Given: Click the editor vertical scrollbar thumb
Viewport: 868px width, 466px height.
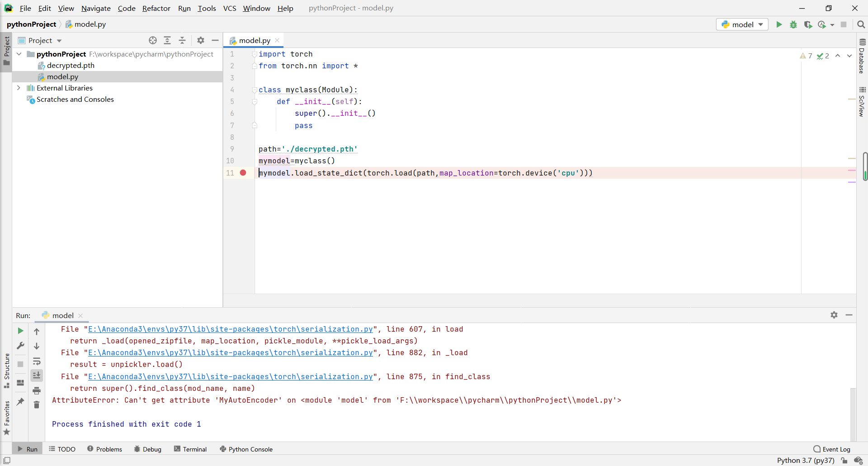Looking at the screenshot, I should pos(865,166).
